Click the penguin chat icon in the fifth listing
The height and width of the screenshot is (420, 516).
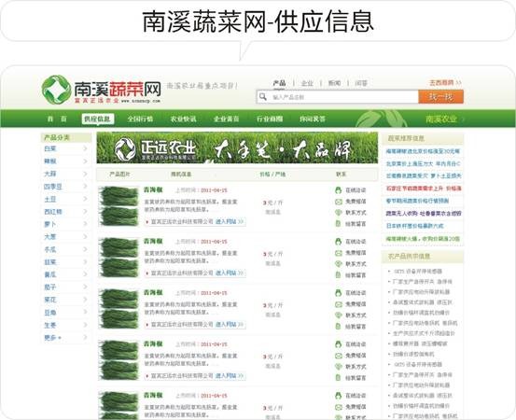(338, 396)
